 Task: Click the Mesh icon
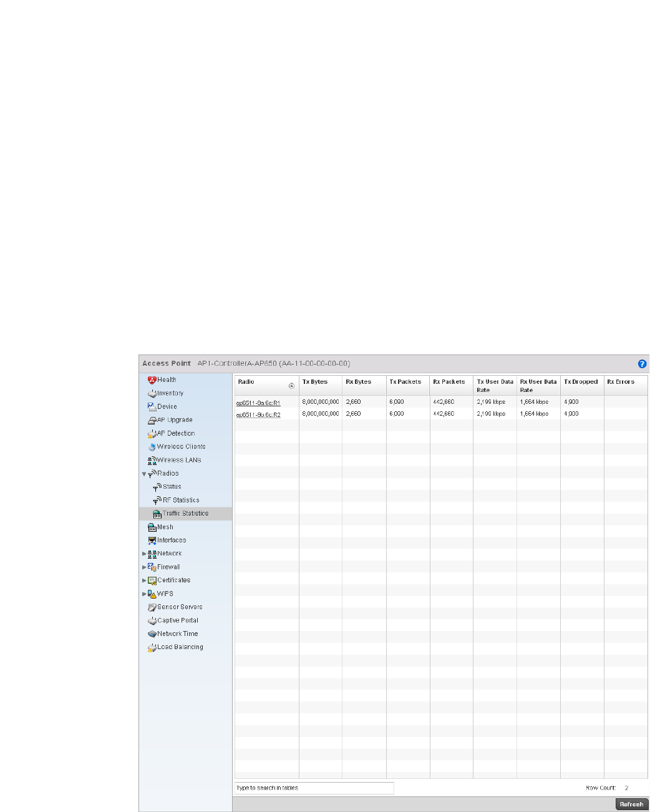[x=152, y=527]
